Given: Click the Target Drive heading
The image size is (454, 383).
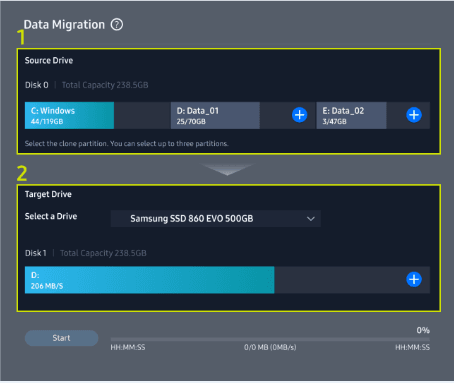Looking at the screenshot, I should (48, 194).
